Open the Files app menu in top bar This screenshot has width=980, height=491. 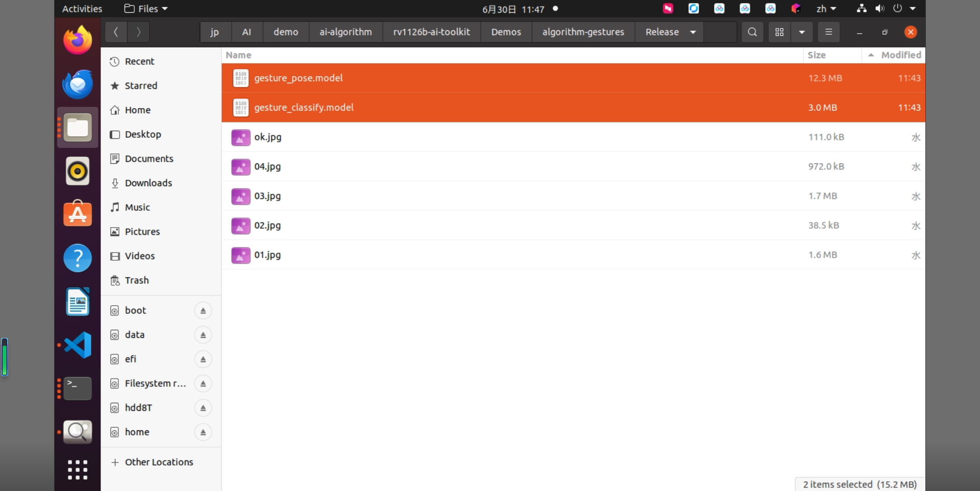(146, 9)
